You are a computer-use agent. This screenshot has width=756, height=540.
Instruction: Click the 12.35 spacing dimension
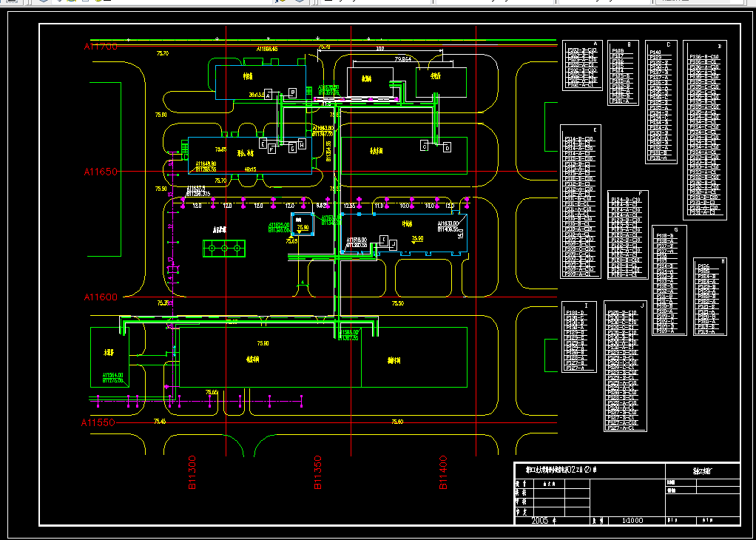point(349,206)
